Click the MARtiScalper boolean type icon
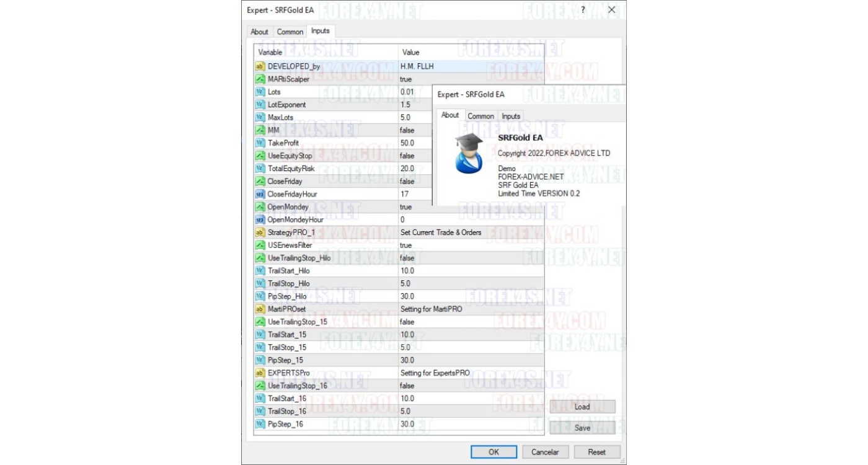The width and height of the screenshot is (868, 465). tap(260, 79)
